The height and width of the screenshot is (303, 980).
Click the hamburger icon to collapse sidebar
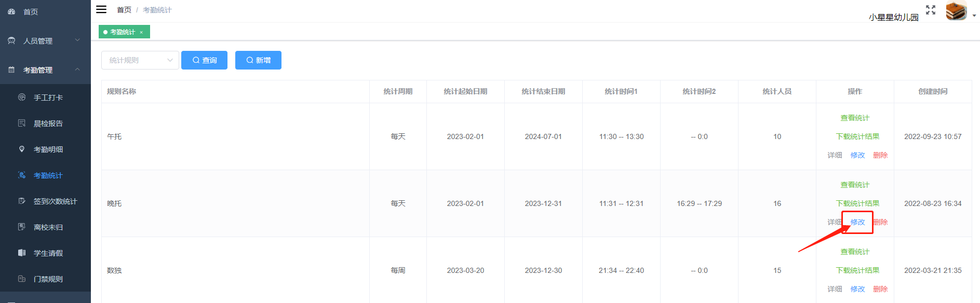pyautogui.click(x=101, y=9)
